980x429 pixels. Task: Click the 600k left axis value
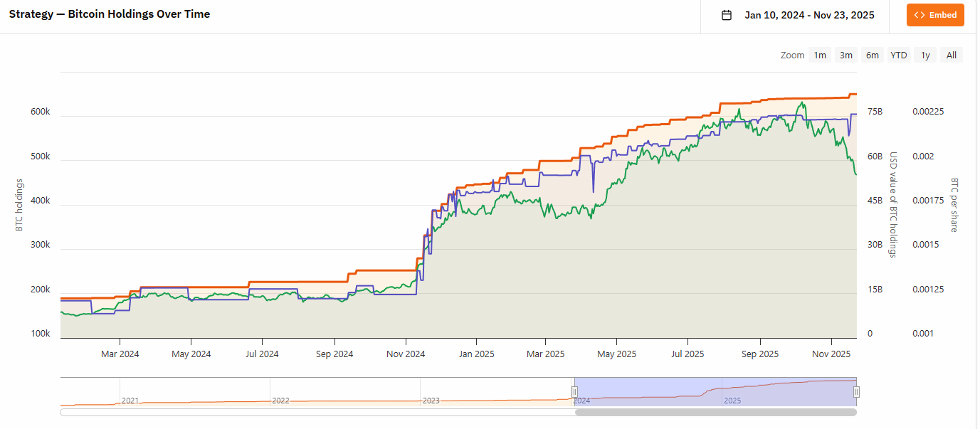tap(41, 112)
